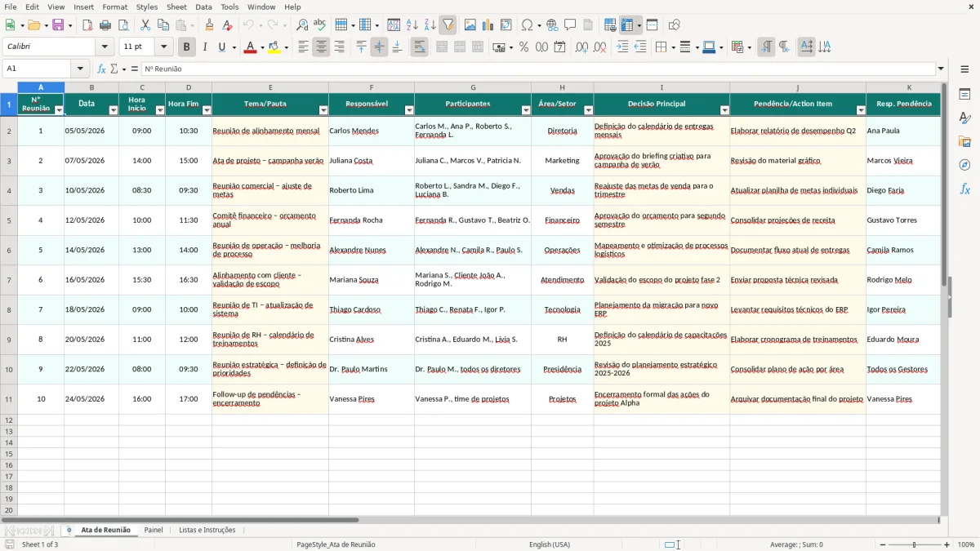Open the Format menu
Viewport: 980px width, 551px height.
pos(114,7)
